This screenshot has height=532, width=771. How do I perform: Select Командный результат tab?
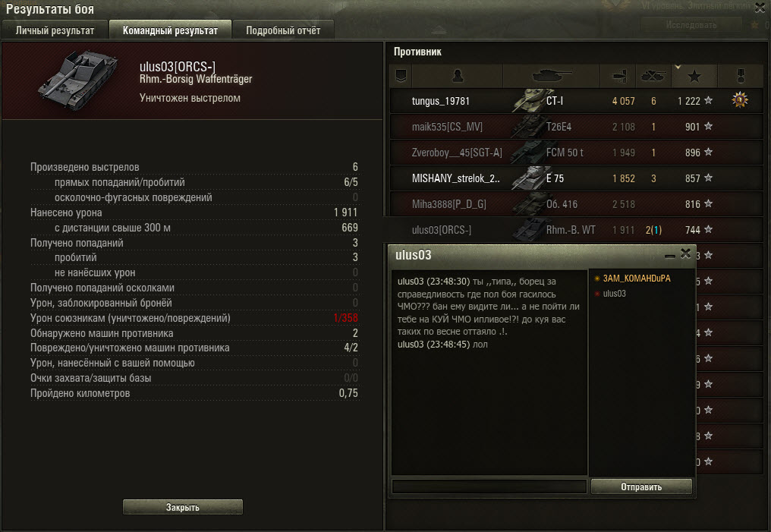[x=170, y=30]
